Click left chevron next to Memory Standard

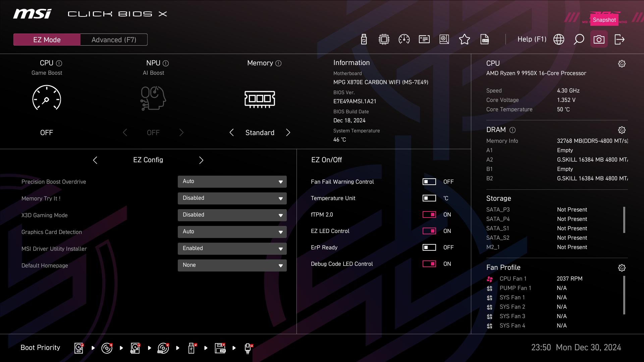pyautogui.click(x=231, y=132)
